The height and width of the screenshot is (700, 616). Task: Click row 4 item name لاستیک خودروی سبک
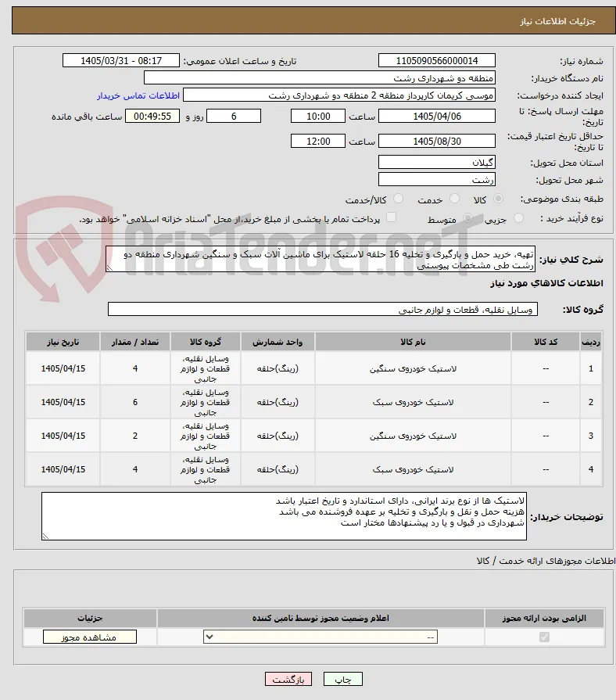click(x=413, y=469)
